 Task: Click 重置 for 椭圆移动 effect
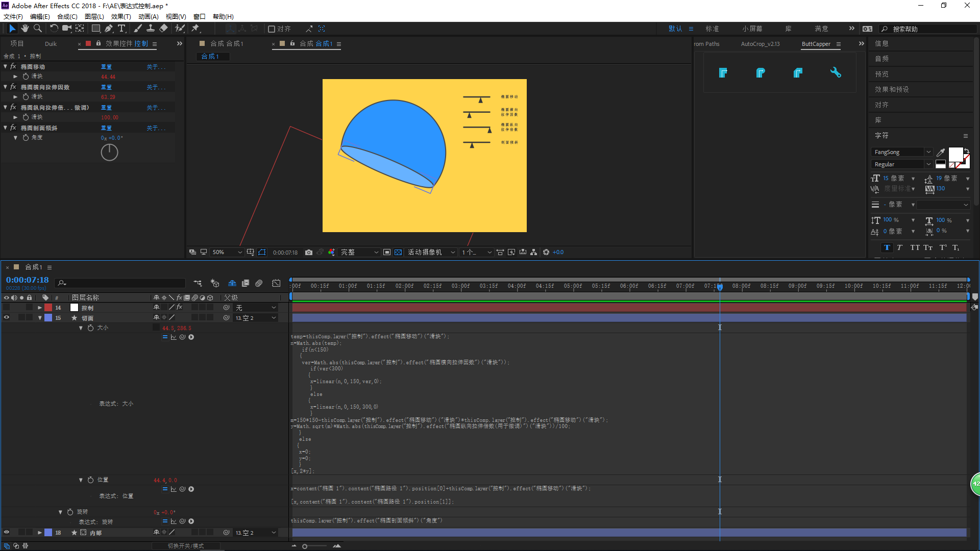[x=106, y=67]
